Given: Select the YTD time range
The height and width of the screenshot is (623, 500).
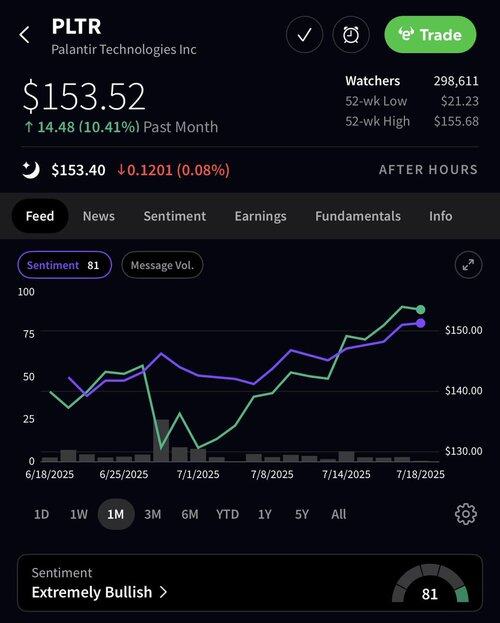Looking at the screenshot, I should [x=227, y=514].
